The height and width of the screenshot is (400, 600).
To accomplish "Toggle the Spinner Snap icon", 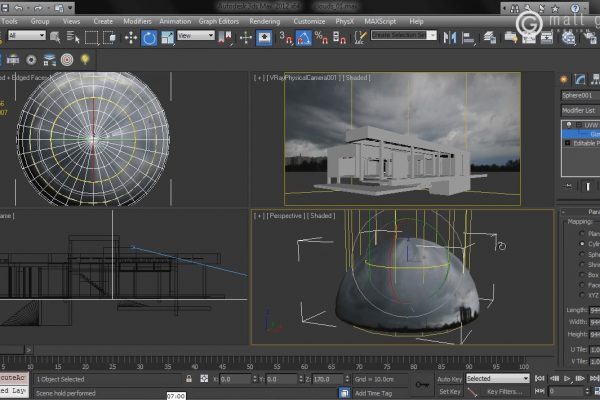I will (x=339, y=38).
